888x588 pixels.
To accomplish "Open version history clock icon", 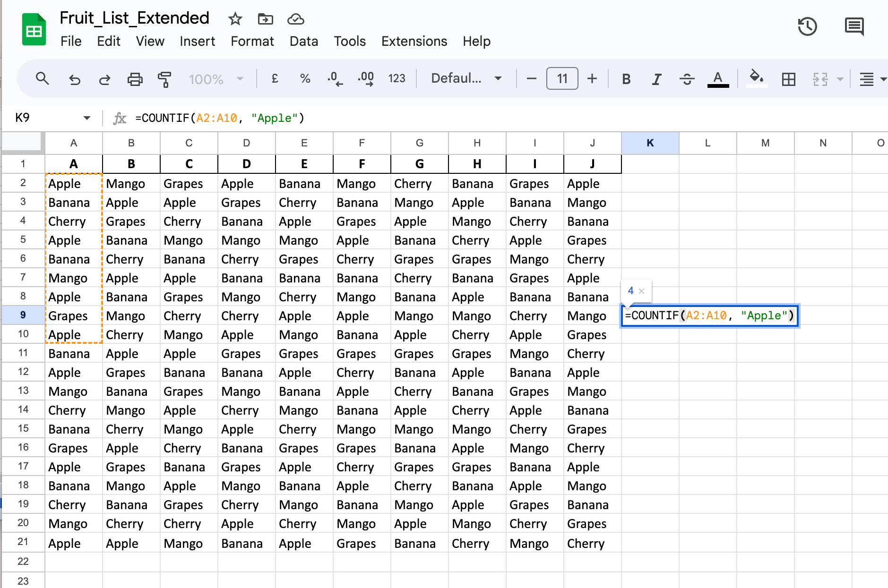I will pyautogui.click(x=808, y=26).
